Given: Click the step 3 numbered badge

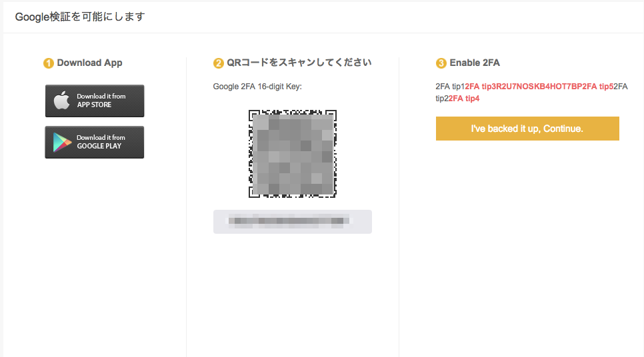Looking at the screenshot, I should tap(441, 63).
